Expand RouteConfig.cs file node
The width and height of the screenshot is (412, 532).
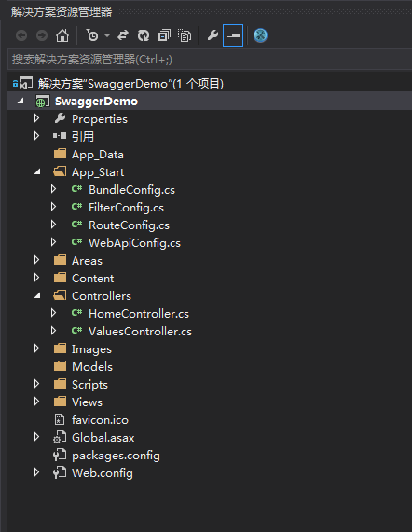click(54, 225)
